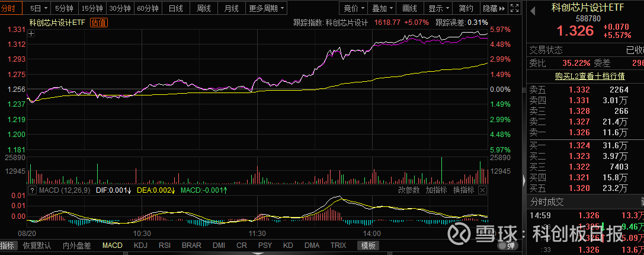Switch to the 月线 monthly chart
The width and height of the screenshot is (644, 255).
231,8
